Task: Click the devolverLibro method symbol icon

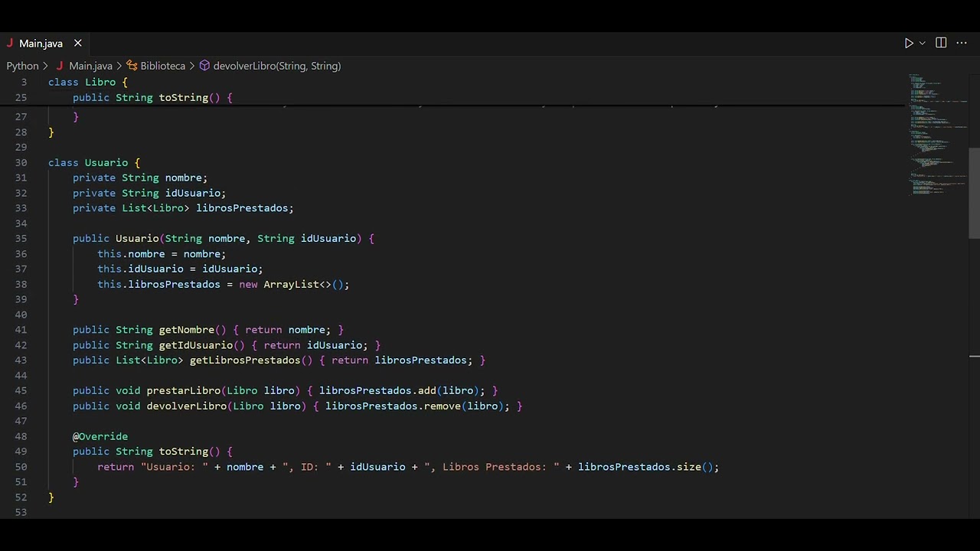Action: pos(204,66)
